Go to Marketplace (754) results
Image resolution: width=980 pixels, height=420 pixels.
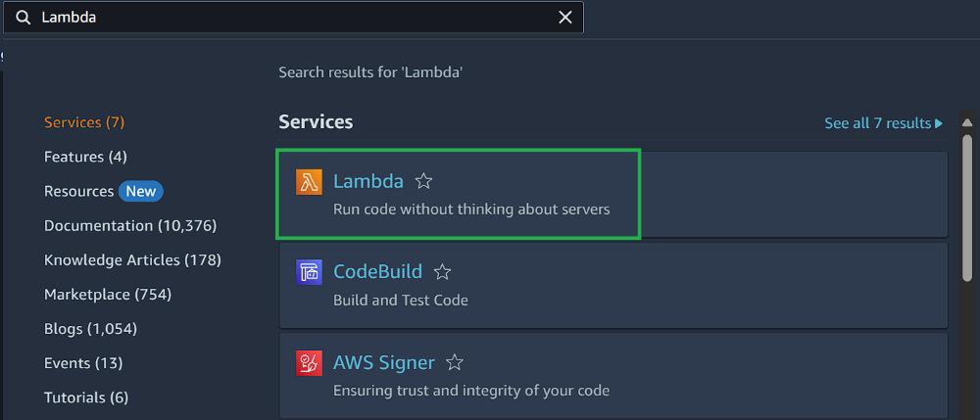click(x=108, y=294)
